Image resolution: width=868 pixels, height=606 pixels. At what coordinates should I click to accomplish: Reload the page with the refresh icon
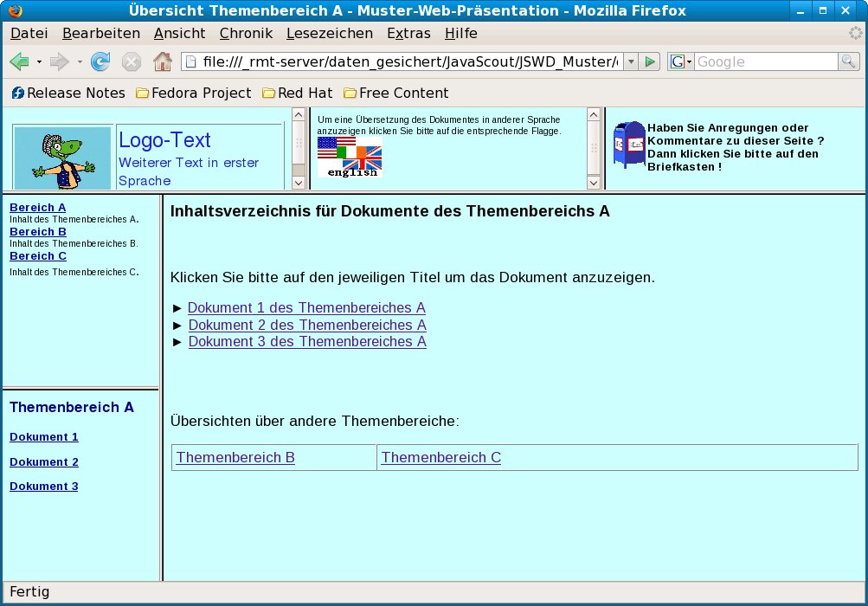[100, 62]
